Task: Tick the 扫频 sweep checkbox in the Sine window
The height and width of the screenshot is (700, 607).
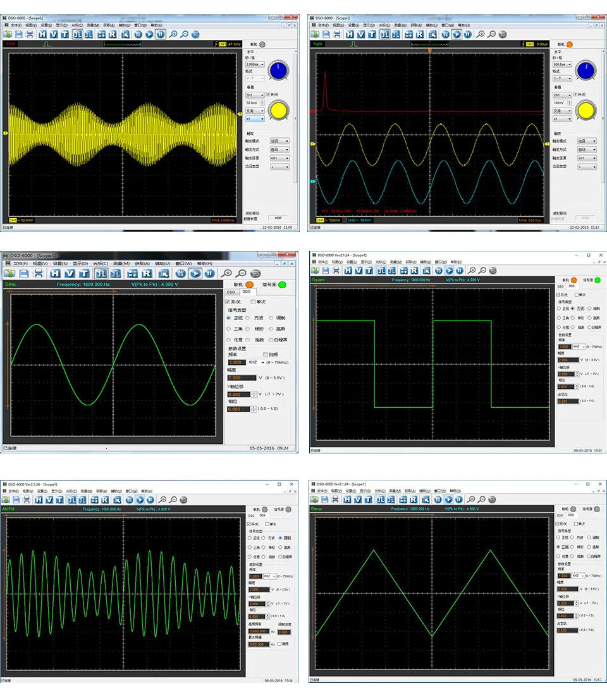Action: click(266, 355)
